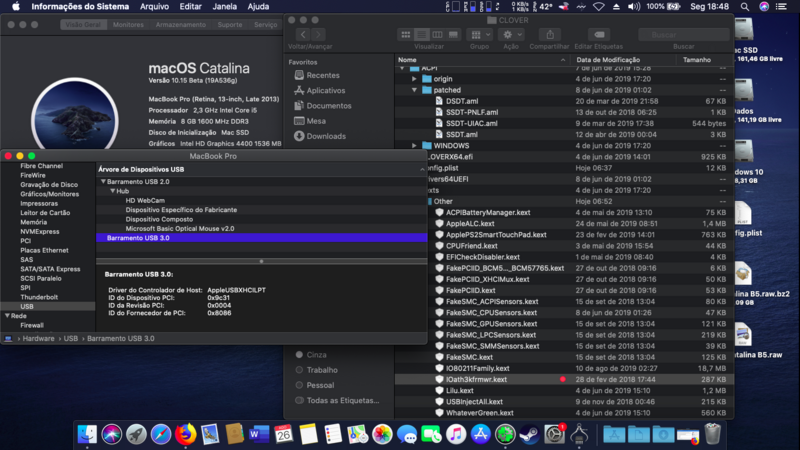
Task: Switch to Monitores tab
Action: [128, 24]
